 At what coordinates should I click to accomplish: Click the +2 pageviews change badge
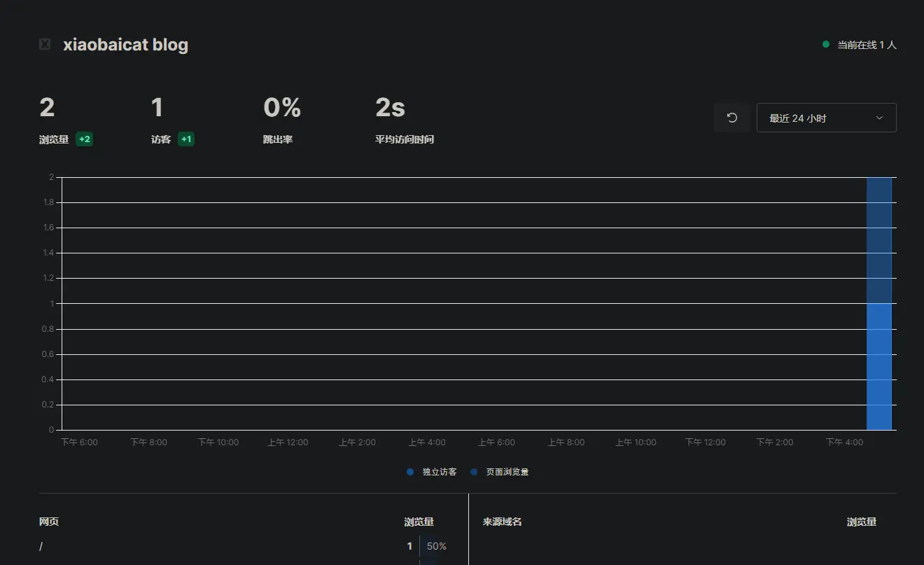(84, 139)
